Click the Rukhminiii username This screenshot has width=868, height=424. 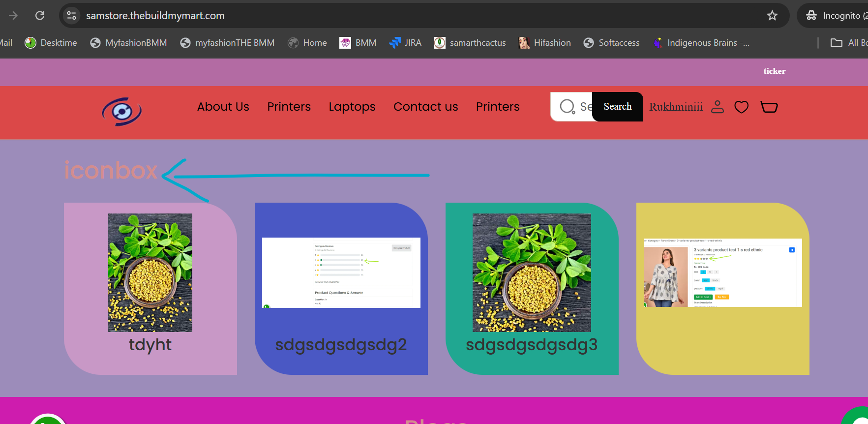[676, 107]
